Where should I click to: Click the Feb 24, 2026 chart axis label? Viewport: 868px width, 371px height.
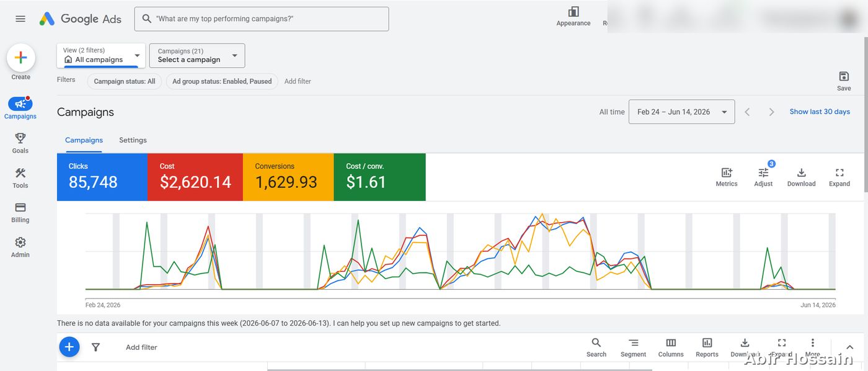point(103,305)
